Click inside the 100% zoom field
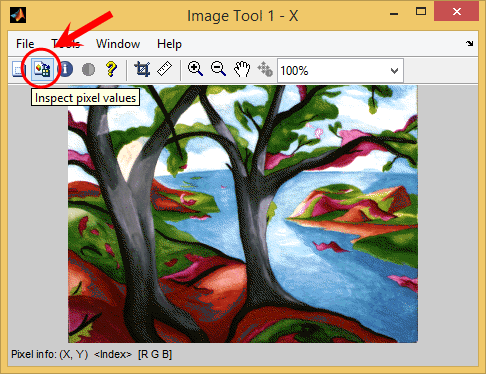The height and width of the screenshot is (374, 486). [x=332, y=71]
